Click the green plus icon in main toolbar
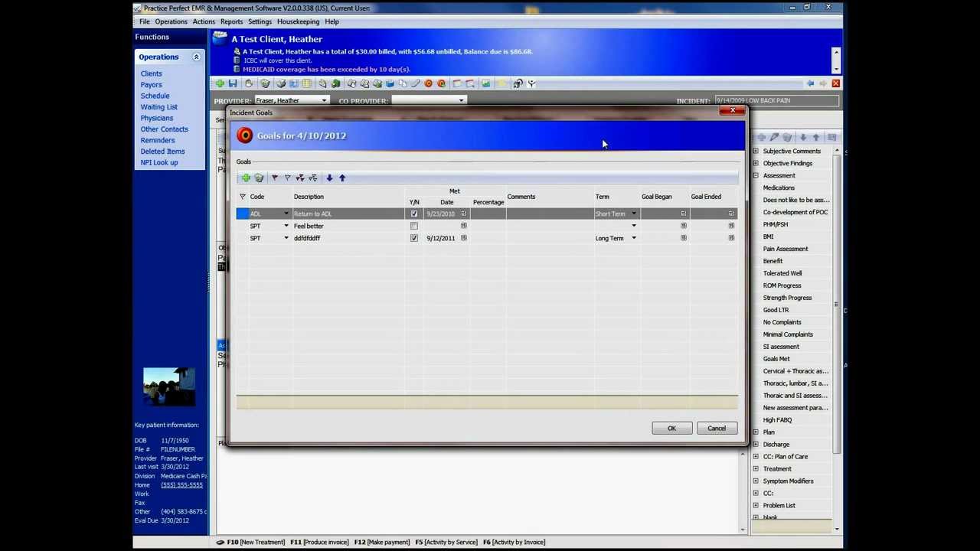Screen dimensions: 980x551 [x=220, y=83]
